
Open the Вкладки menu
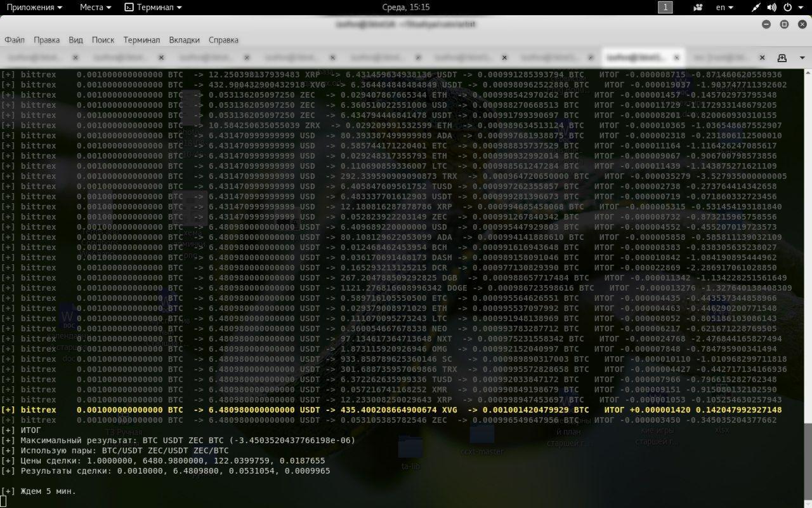[x=184, y=39]
